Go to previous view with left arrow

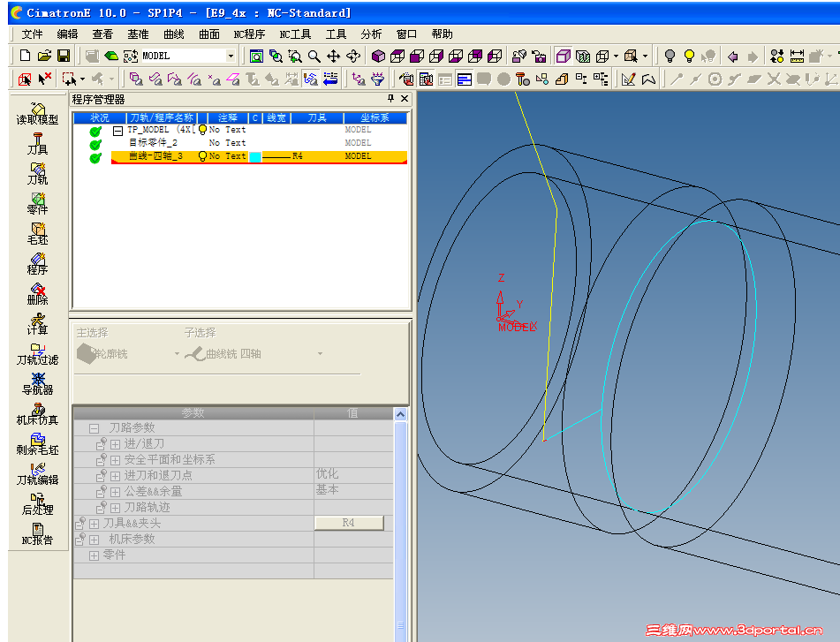point(733,56)
